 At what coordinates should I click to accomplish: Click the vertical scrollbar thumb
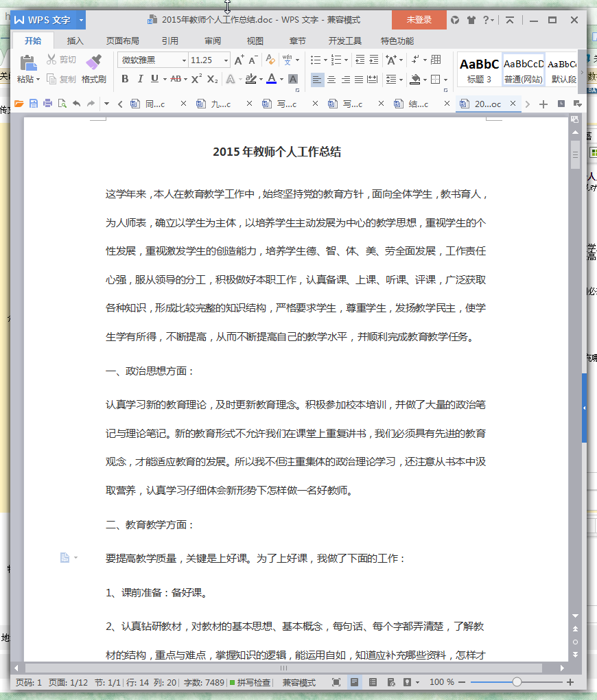[x=575, y=154]
